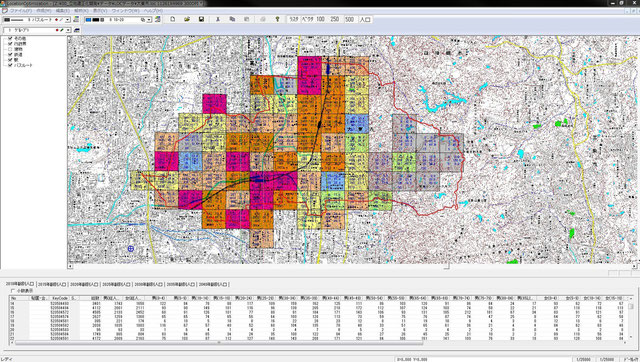Click the key icon in toolbar
The width and height of the screenshot is (640, 362).
[278, 19]
